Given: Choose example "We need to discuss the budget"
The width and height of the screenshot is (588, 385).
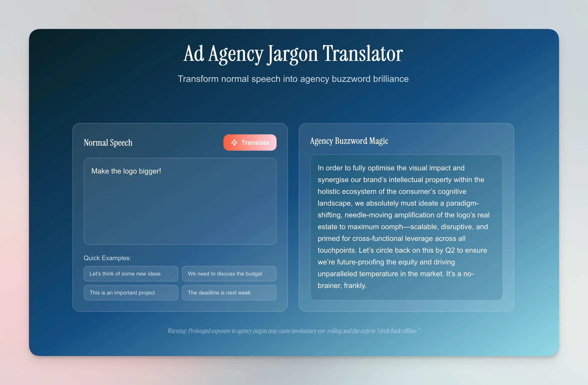Looking at the screenshot, I should [x=229, y=274].
